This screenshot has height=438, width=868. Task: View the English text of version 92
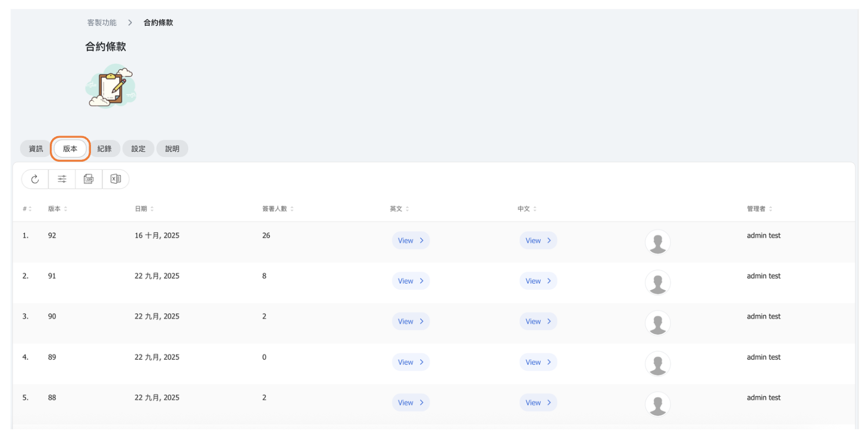click(x=410, y=240)
